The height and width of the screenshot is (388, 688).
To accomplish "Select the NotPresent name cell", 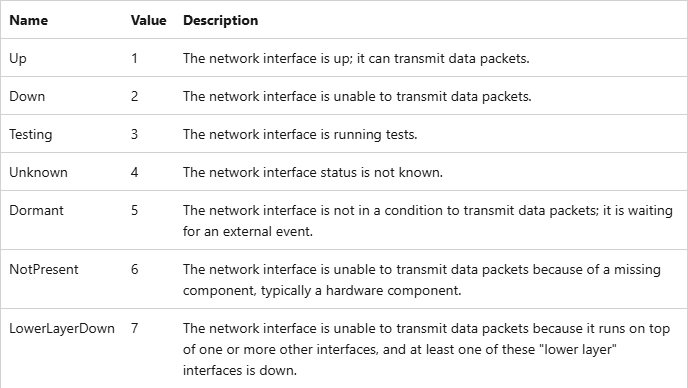I will pyautogui.click(x=43, y=269).
